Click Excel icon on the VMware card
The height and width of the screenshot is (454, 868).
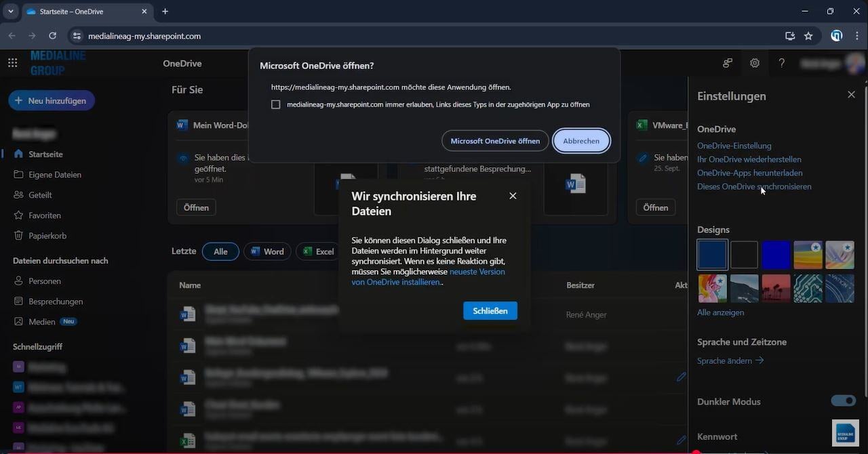pos(641,125)
